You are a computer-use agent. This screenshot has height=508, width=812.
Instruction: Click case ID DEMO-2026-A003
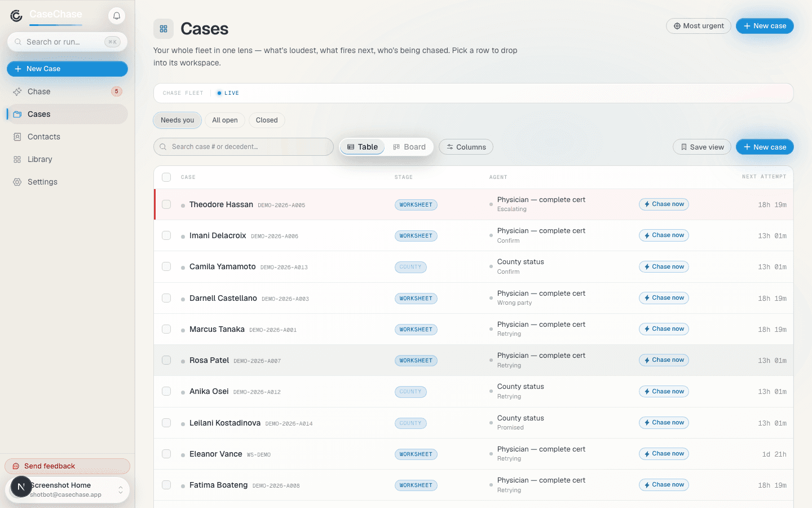click(x=285, y=299)
